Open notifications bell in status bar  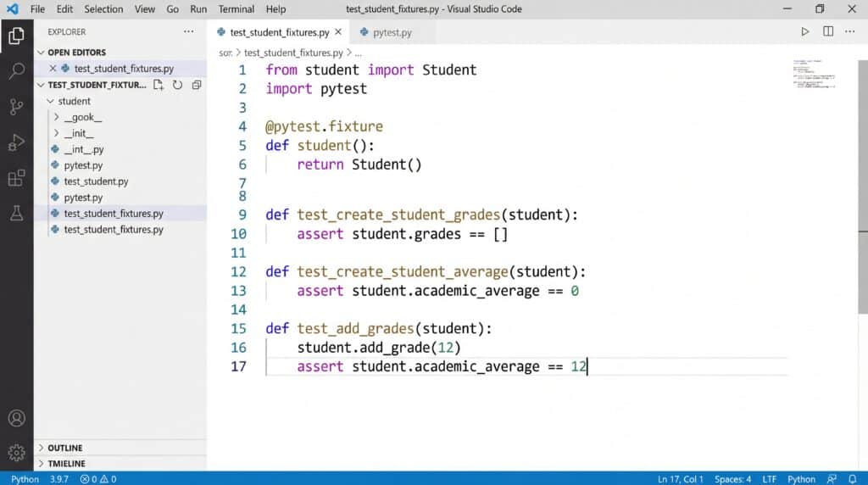[853, 479]
